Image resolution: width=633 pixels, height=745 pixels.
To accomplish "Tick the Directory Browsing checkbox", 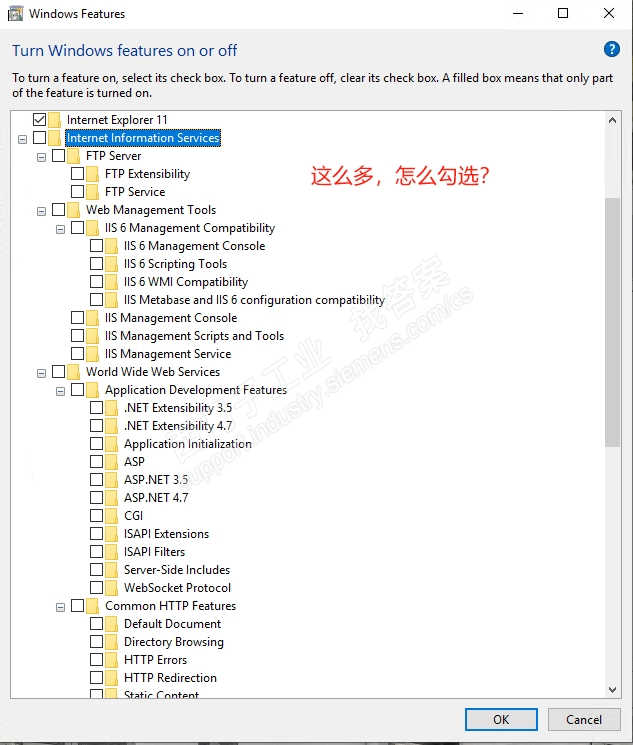I will [x=96, y=642].
